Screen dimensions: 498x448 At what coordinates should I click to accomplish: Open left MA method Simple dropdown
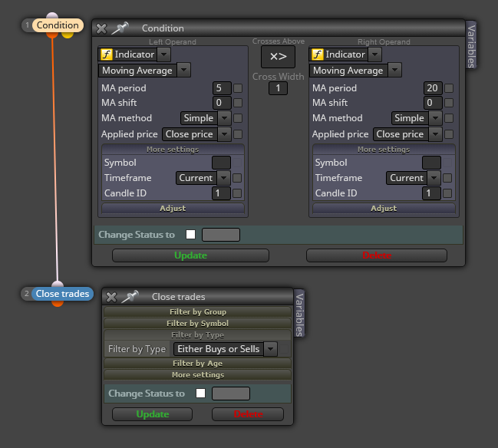coord(206,118)
